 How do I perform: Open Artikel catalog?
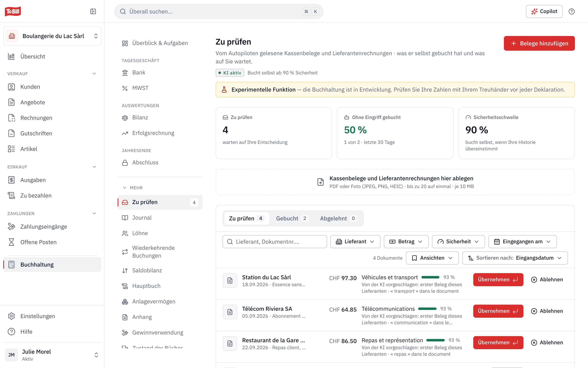click(52, 149)
